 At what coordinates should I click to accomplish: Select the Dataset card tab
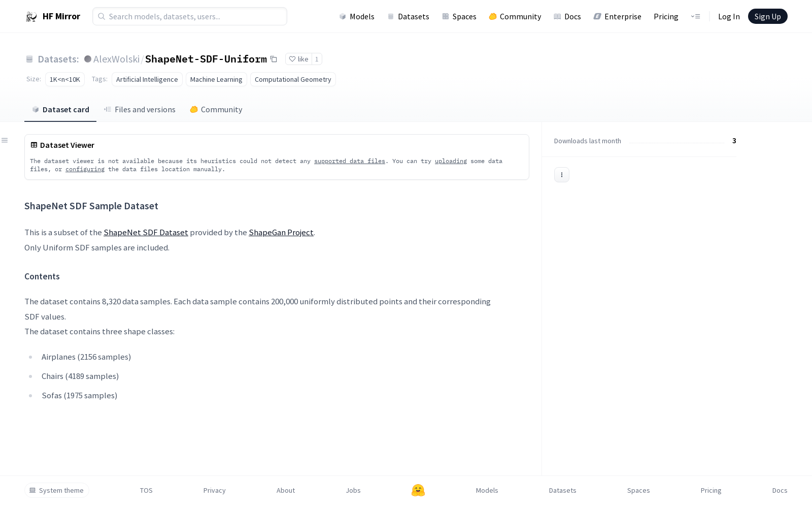(60, 110)
